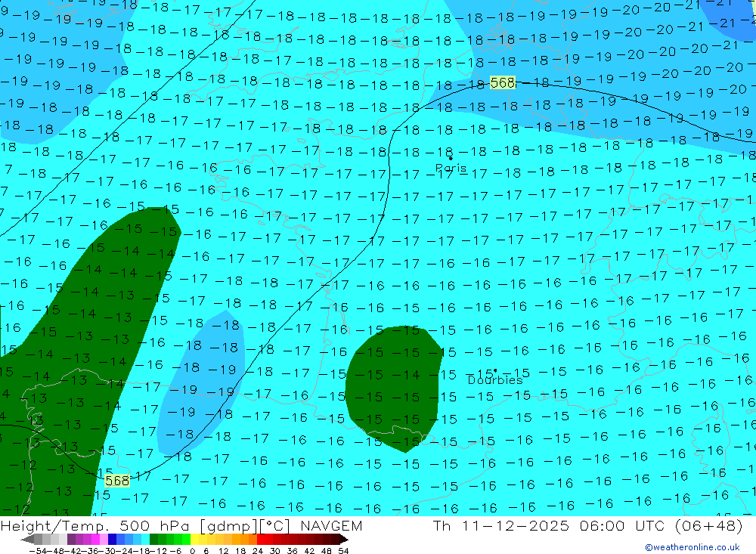
Task: Select the 568 contour label near the top
Action: (x=503, y=83)
